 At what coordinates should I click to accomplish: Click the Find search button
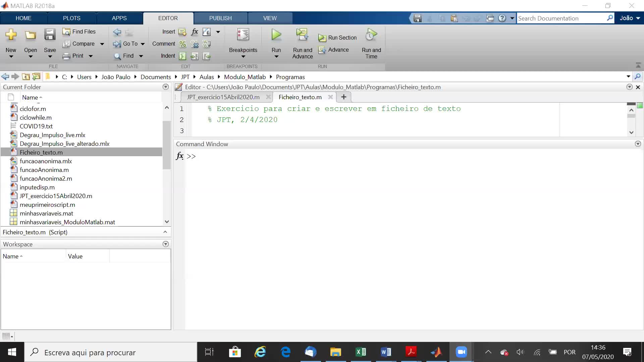tap(124, 56)
